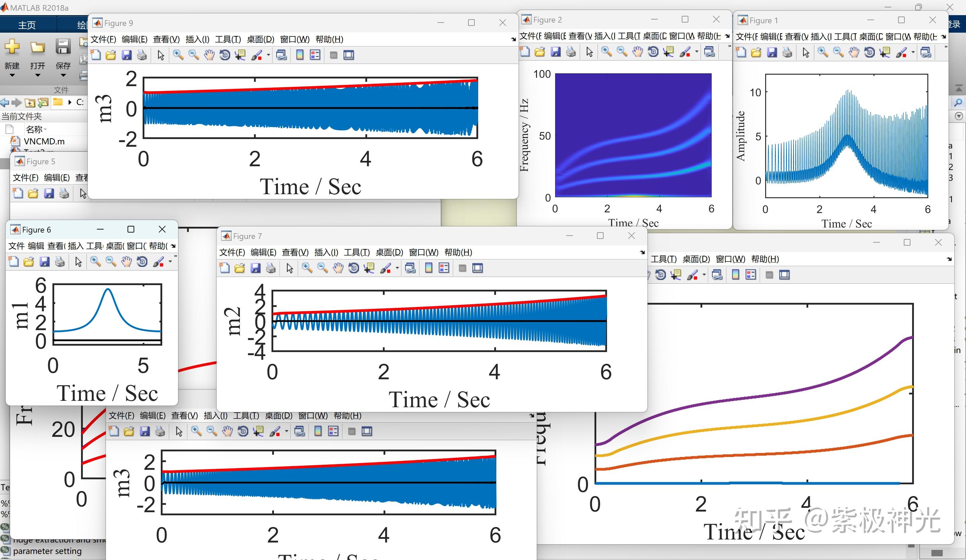The width and height of the screenshot is (966, 560).
Task: Click Print Figure icon in Figure 6
Action: (x=60, y=262)
